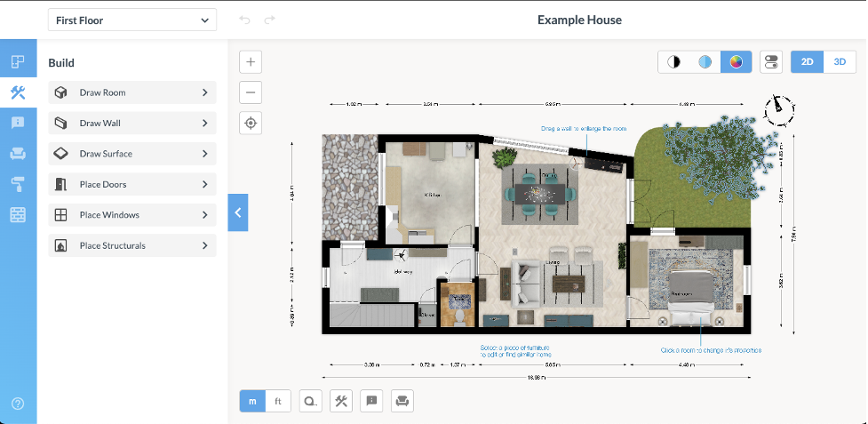
Task: Set units to feet
Action: click(278, 401)
